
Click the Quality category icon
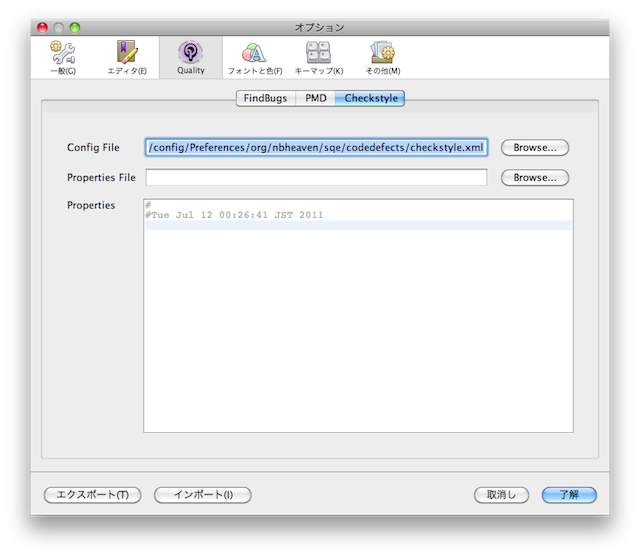point(190,57)
